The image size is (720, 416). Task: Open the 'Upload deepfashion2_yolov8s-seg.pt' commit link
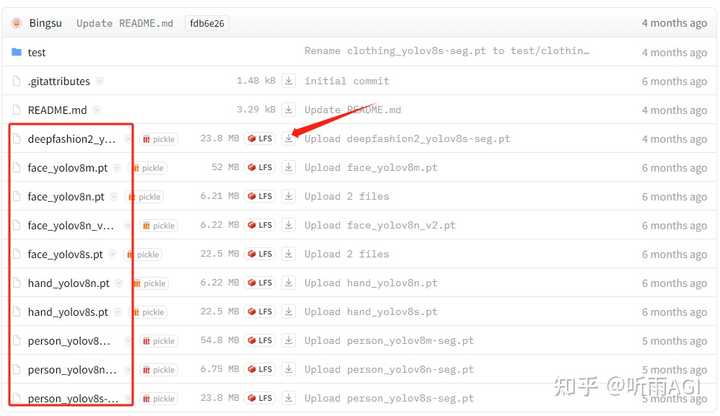click(407, 139)
